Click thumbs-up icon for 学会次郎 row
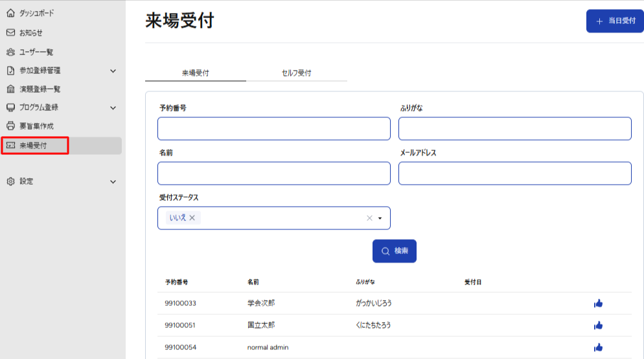644x359 pixels. [598, 303]
